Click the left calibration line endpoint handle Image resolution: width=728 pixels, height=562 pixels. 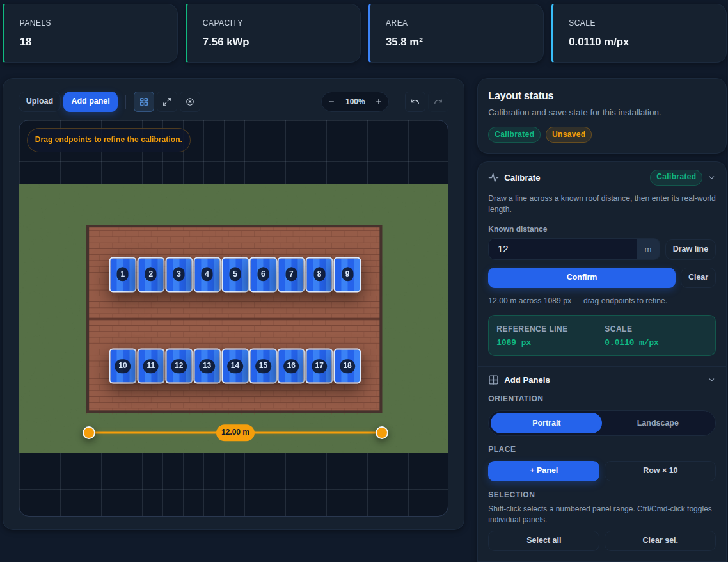(89, 433)
